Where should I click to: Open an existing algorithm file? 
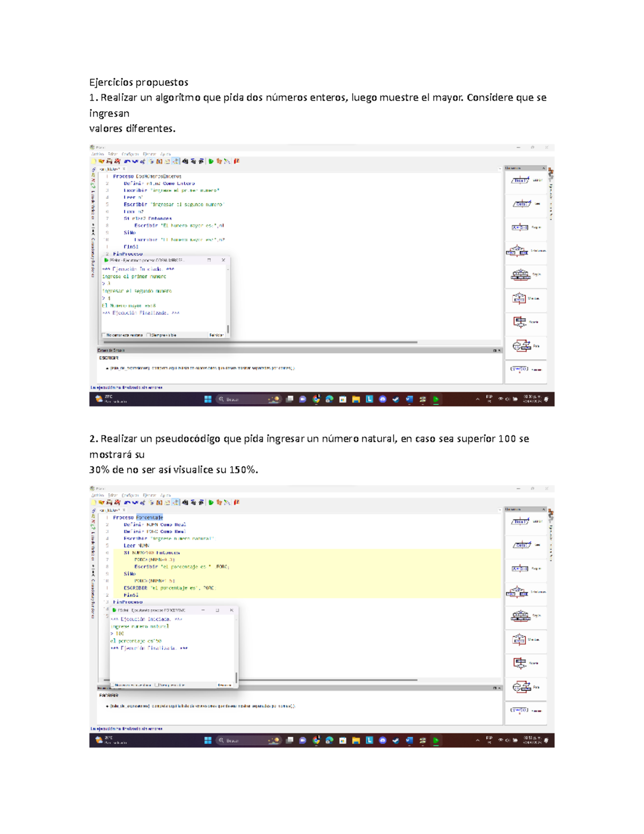point(101,161)
